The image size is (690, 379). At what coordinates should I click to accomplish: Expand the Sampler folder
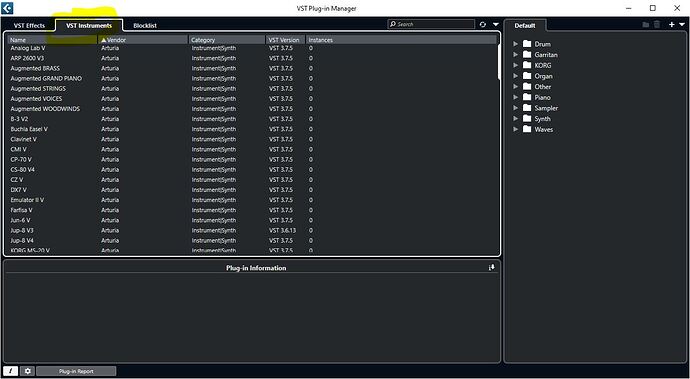(515, 108)
